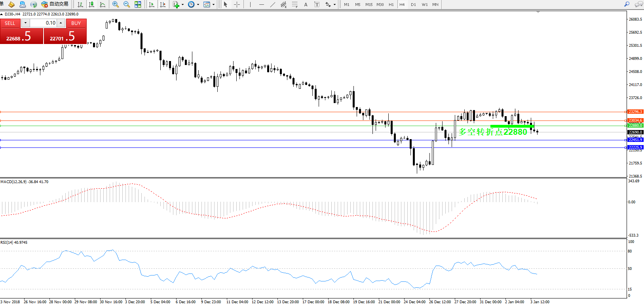
Task: Switch to the D1 timeframe
Action: [x=413, y=4]
